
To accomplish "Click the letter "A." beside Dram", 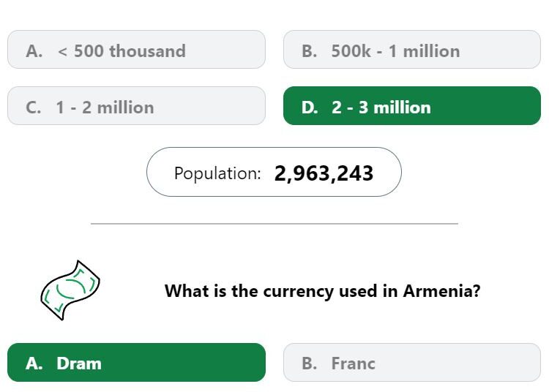I will coord(34,363).
